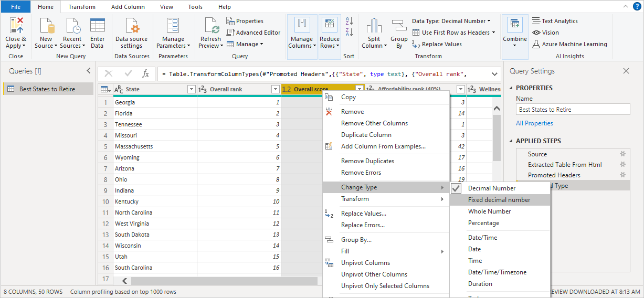Image resolution: width=644 pixels, height=298 pixels.
Task: Open the All Properties link
Action: click(x=534, y=123)
